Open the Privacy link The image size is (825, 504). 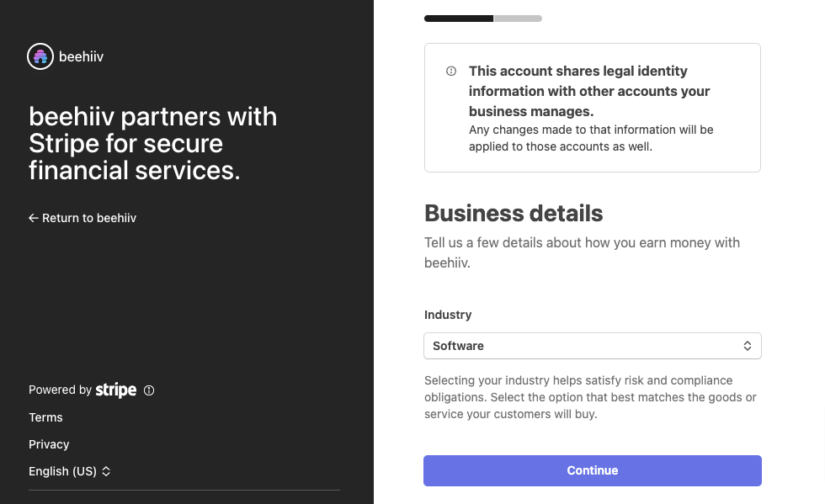(x=49, y=444)
